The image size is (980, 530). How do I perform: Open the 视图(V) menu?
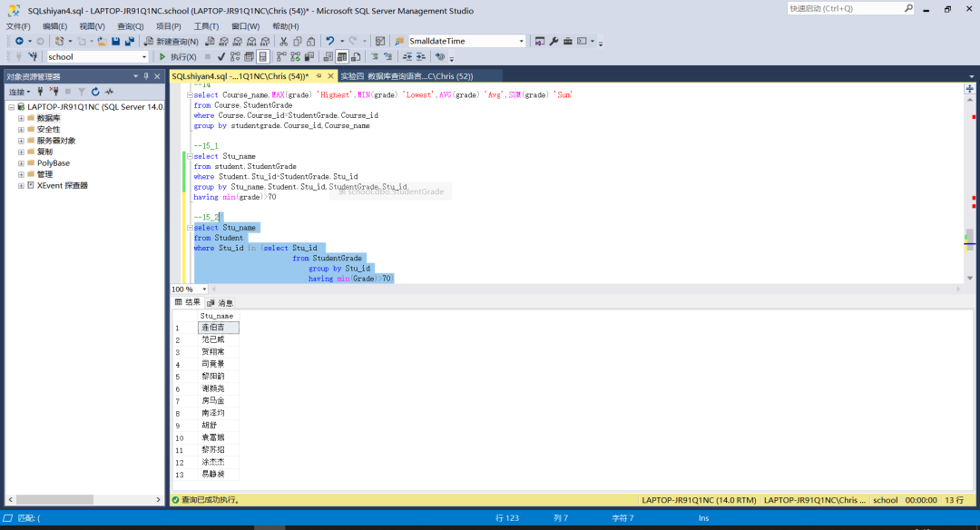(x=92, y=26)
